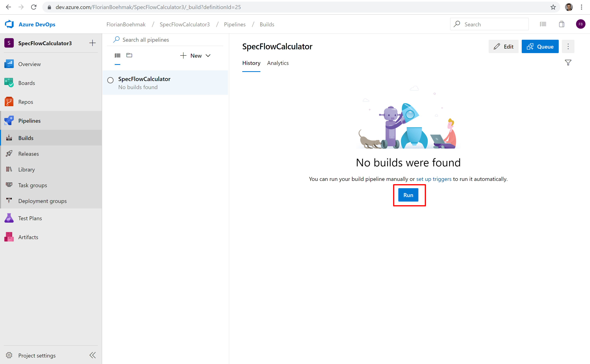Click the filter funnel icon
Screen dimensions: 590x364
coord(568,63)
